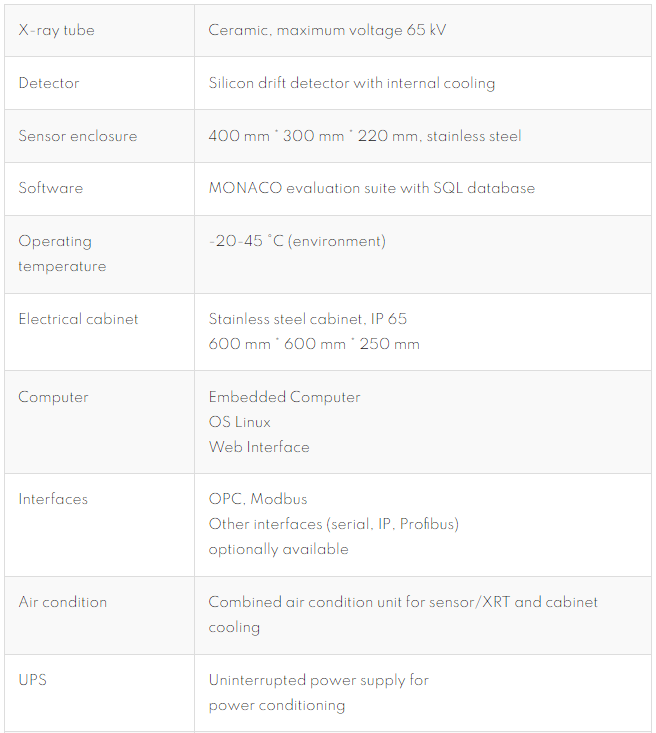Click the Web Interface text
Screen dimensions: 656x733
259,447
